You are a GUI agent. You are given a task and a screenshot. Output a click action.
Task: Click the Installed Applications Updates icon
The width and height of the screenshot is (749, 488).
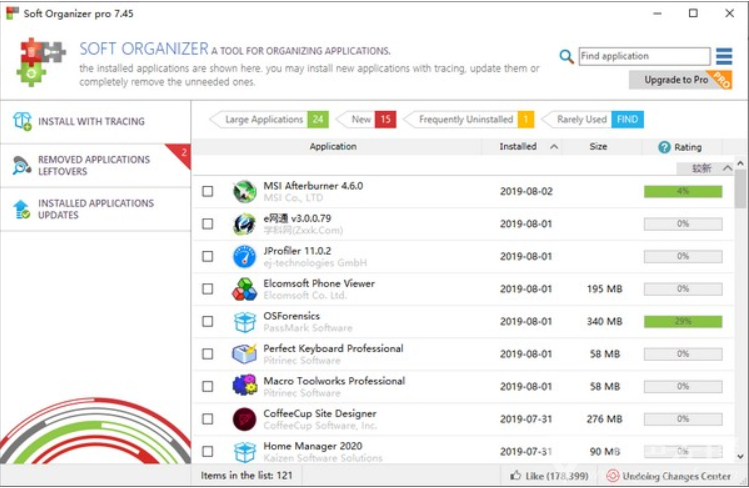tap(22, 209)
